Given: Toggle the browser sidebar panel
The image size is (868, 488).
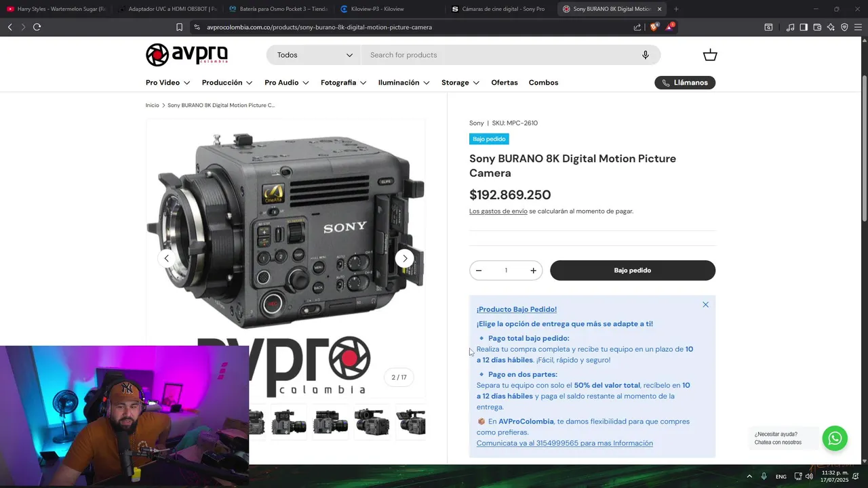Looking at the screenshot, I should click(804, 27).
